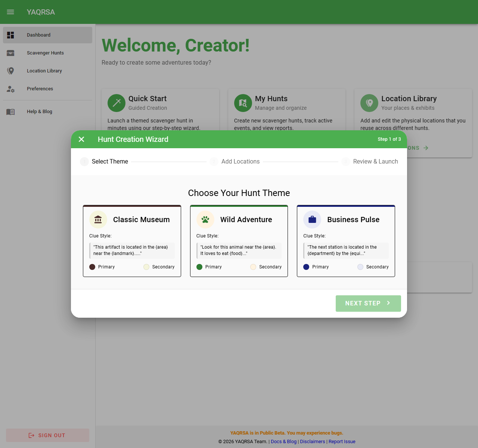The image size is (478, 448).
Task: Open the Docs & Blog footer link
Action: pos(283,442)
